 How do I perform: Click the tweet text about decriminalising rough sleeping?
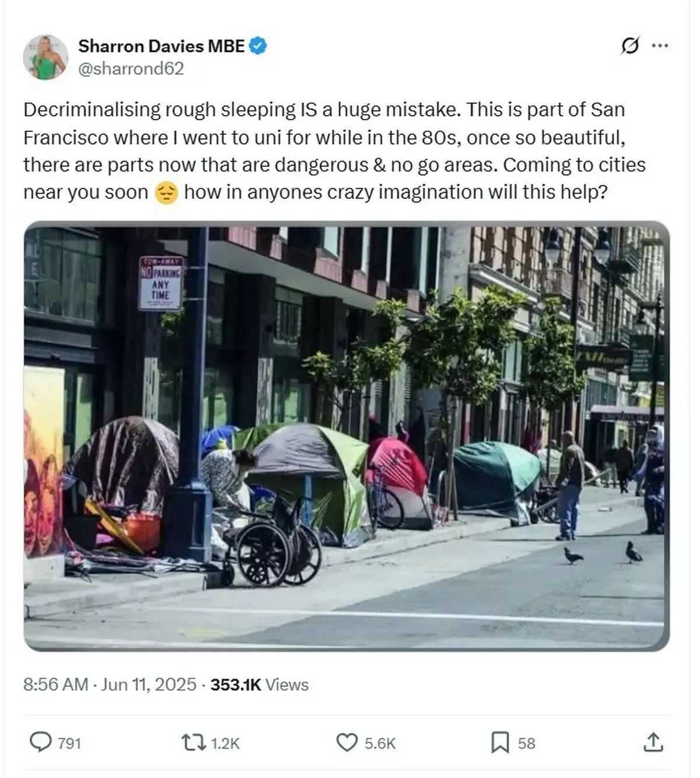click(x=334, y=151)
